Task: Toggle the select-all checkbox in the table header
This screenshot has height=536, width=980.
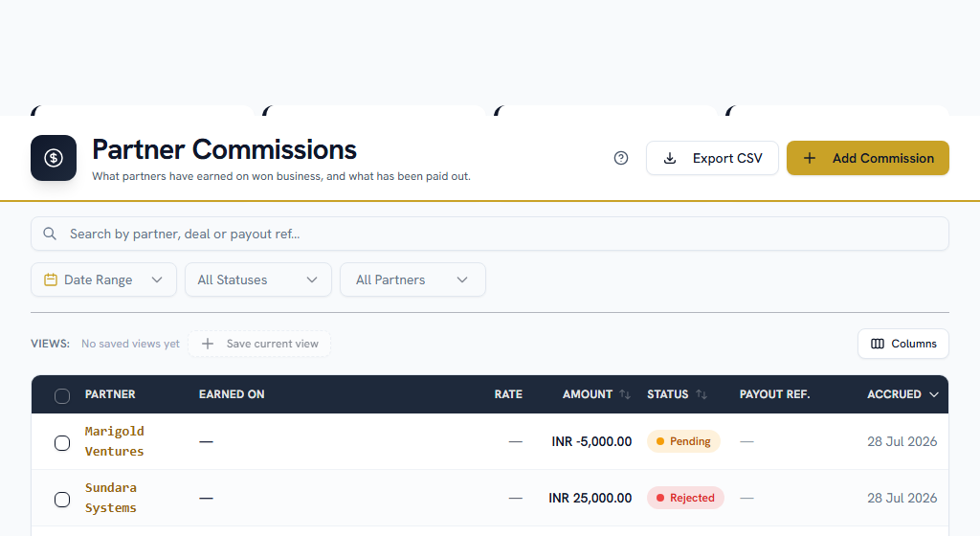Action: 62,396
